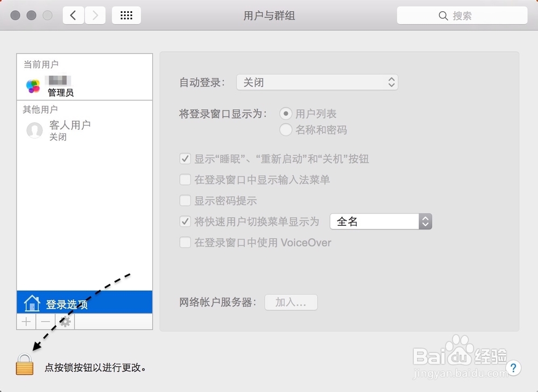This screenshot has width=538, height=392.
Task: Select the 客人用户 guest account icon
Action: coord(34,130)
